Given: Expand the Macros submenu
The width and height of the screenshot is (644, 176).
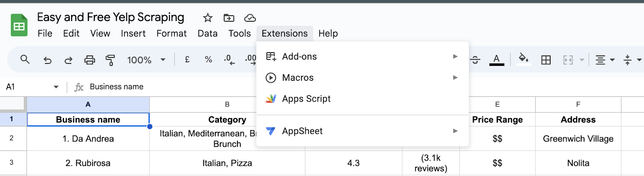Looking at the screenshot, I should [x=362, y=78].
